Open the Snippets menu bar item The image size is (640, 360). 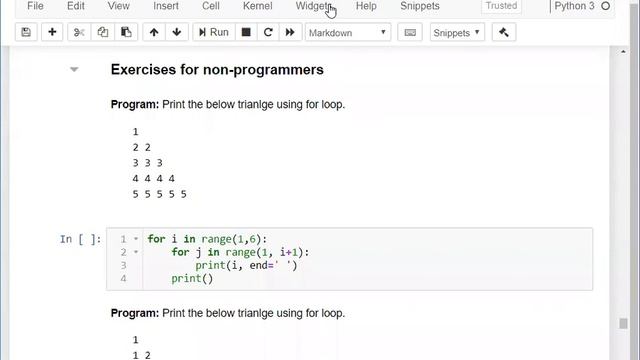point(420,6)
